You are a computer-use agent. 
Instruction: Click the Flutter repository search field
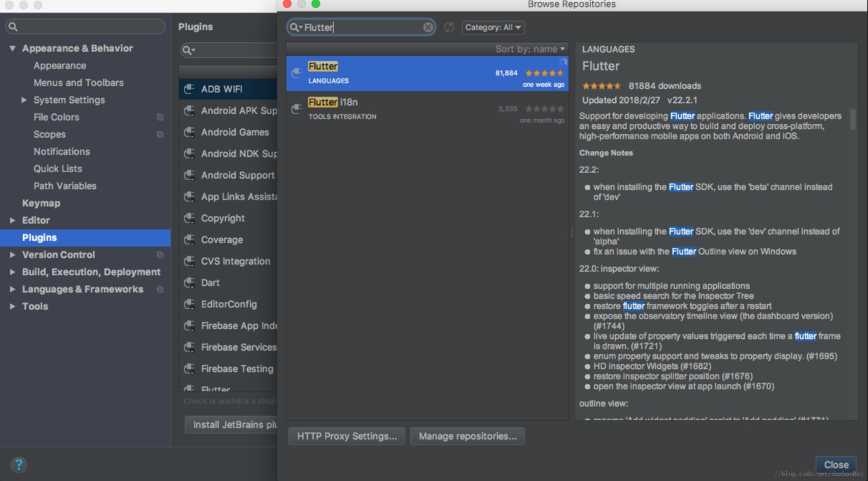pos(361,27)
